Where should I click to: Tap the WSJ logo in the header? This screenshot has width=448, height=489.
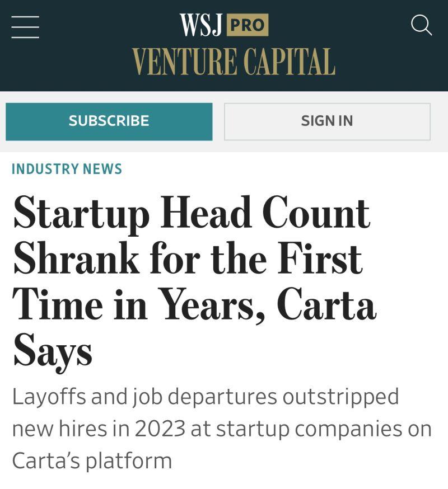click(x=202, y=25)
